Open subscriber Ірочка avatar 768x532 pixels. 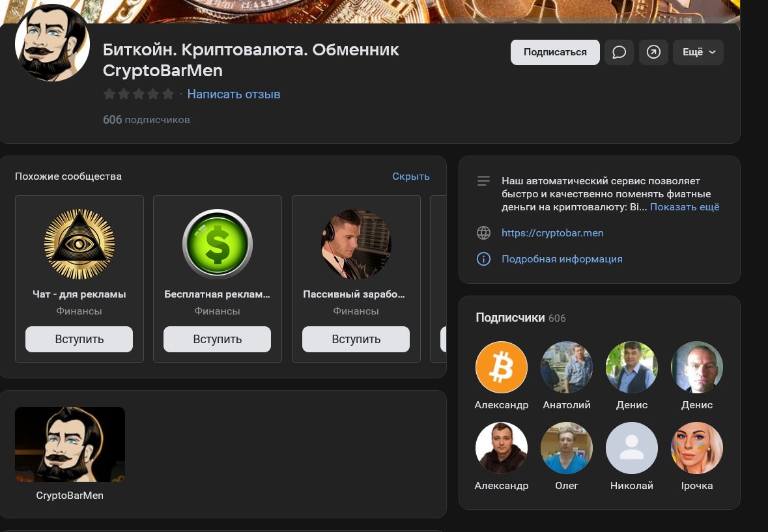(697, 448)
